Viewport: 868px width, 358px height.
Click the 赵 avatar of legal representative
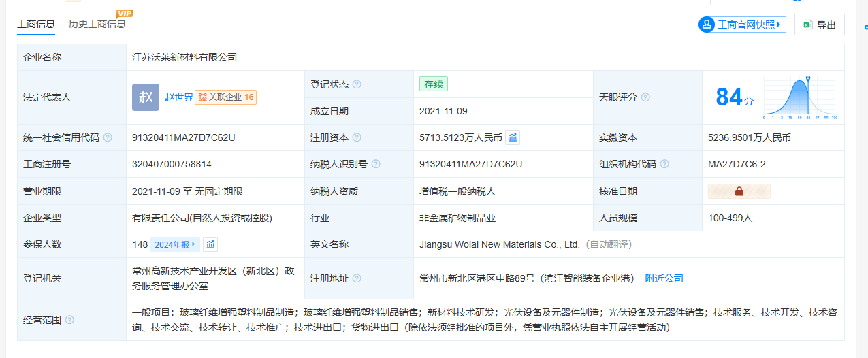(146, 97)
